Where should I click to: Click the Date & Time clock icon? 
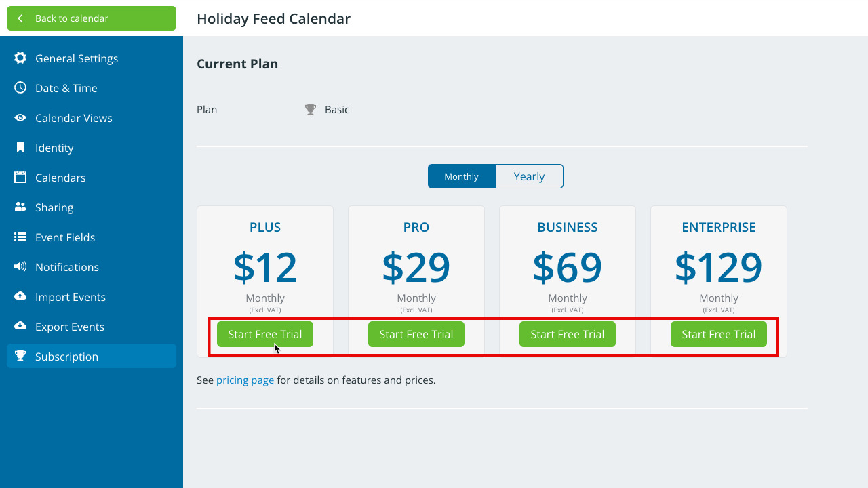click(x=20, y=88)
